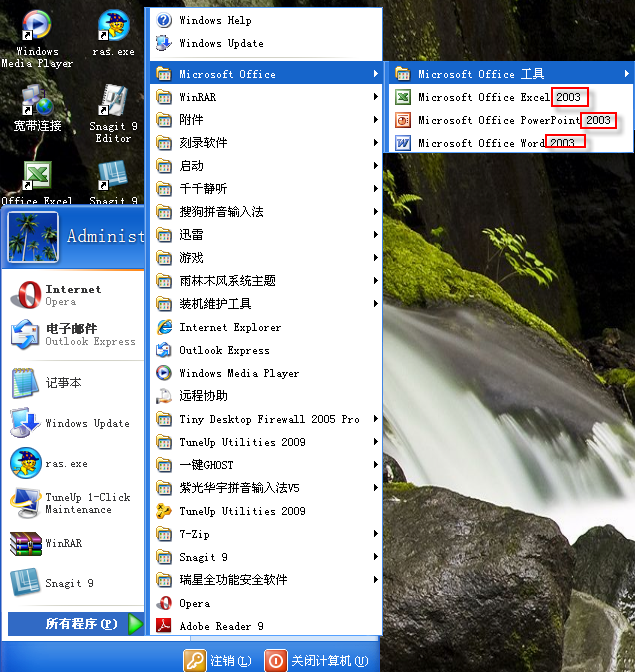Open the 一键GHOST folder
Screen dimensions: 635x672
[x=266, y=465]
